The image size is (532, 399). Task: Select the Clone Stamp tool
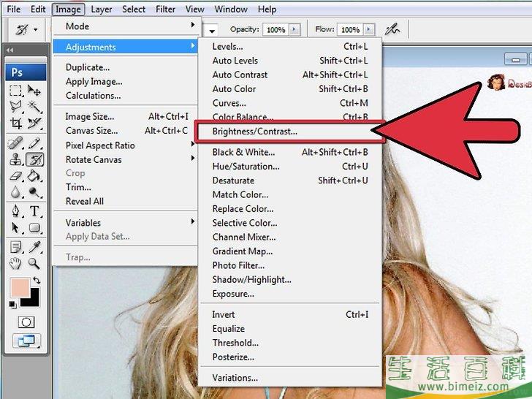(x=15, y=159)
